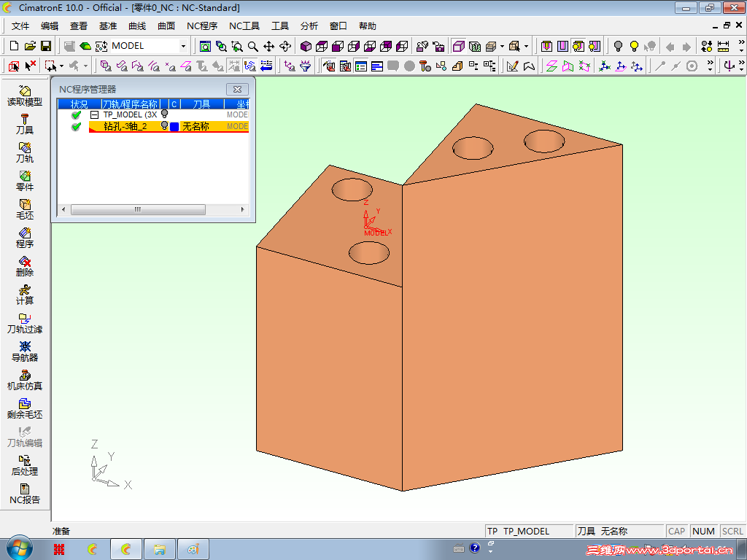Open the file explorer taskbar icon

coord(159,550)
